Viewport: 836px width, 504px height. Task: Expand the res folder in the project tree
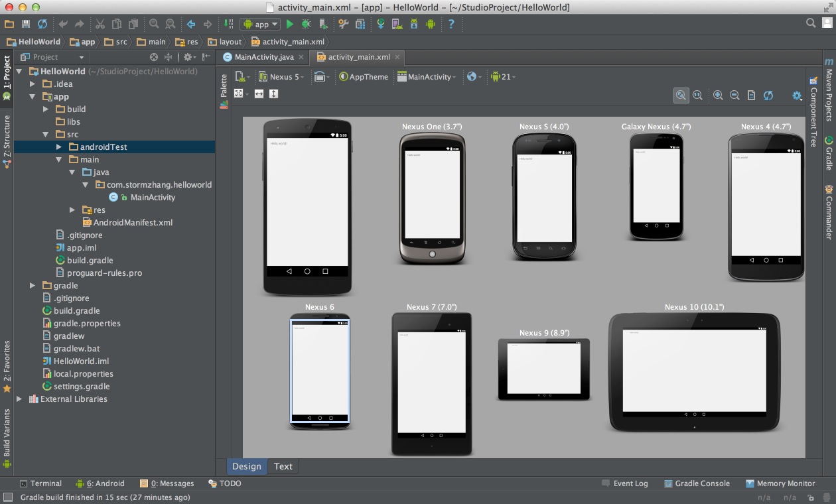tap(72, 210)
